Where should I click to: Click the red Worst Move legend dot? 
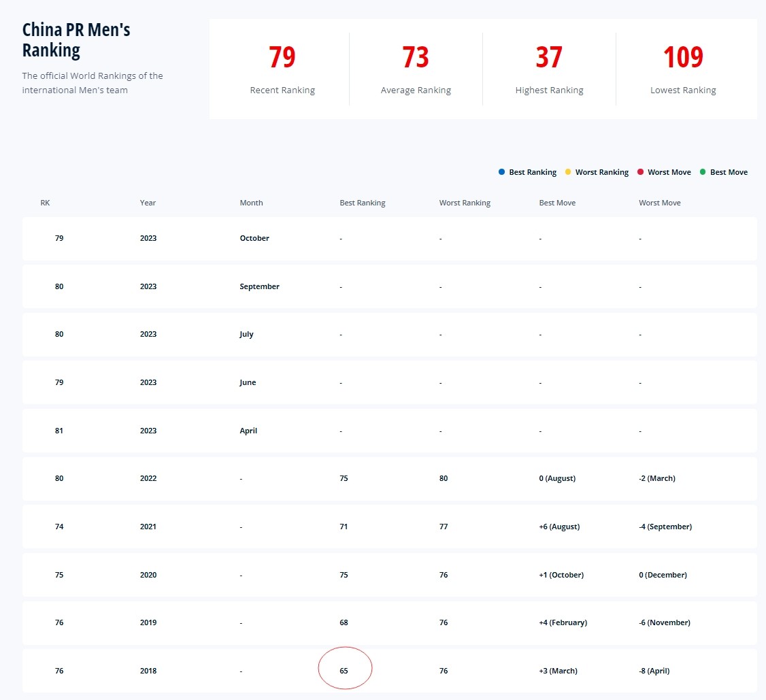tap(640, 172)
